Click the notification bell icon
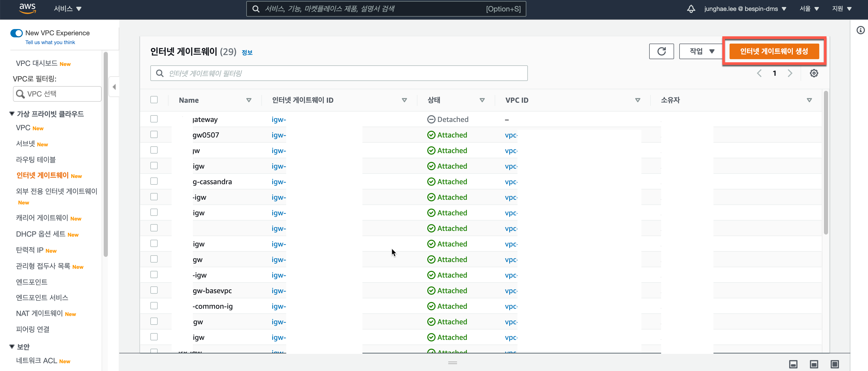Viewport: 868px width, 371px height. pyautogui.click(x=691, y=9)
